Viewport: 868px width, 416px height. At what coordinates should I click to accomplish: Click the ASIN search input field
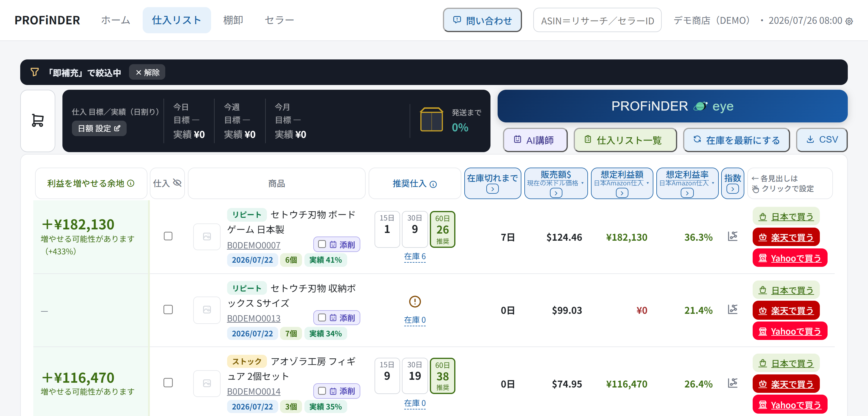point(597,20)
